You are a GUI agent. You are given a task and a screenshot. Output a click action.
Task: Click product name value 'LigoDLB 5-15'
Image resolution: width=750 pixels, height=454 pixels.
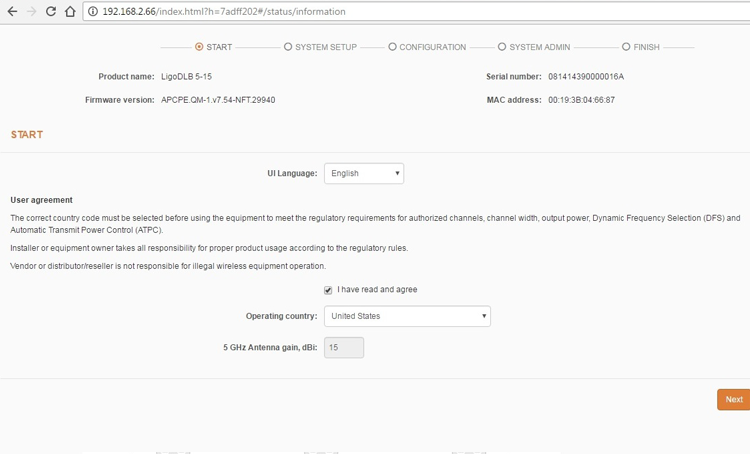(187, 77)
